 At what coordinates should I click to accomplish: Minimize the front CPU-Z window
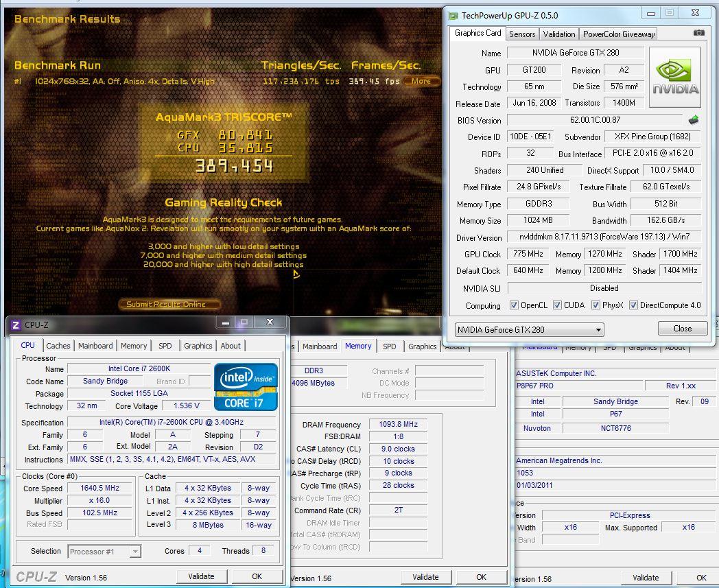pos(226,323)
